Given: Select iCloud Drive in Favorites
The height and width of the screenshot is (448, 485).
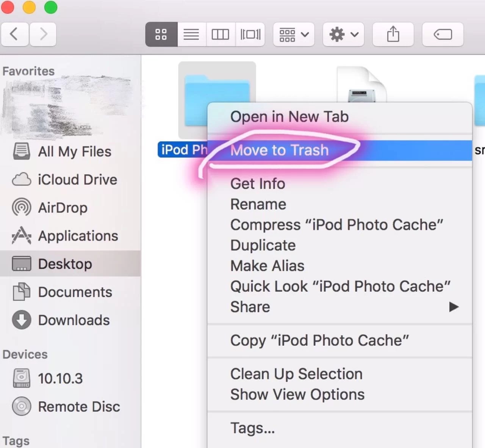Looking at the screenshot, I should point(77,179).
